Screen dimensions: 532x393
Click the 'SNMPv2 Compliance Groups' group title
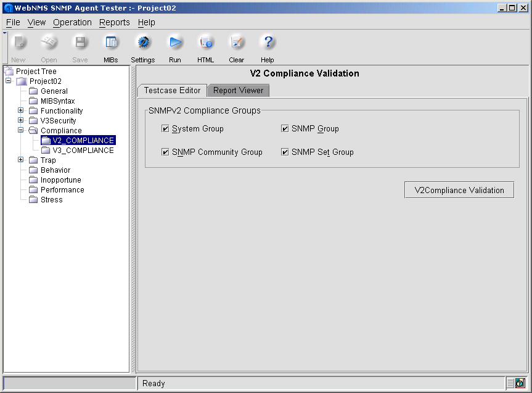[205, 110]
